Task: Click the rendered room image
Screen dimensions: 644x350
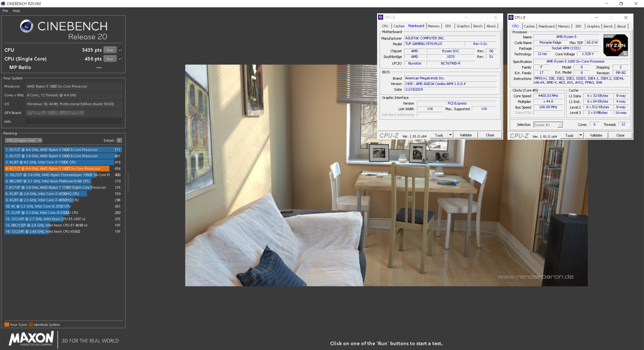Action: pos(386,175)
